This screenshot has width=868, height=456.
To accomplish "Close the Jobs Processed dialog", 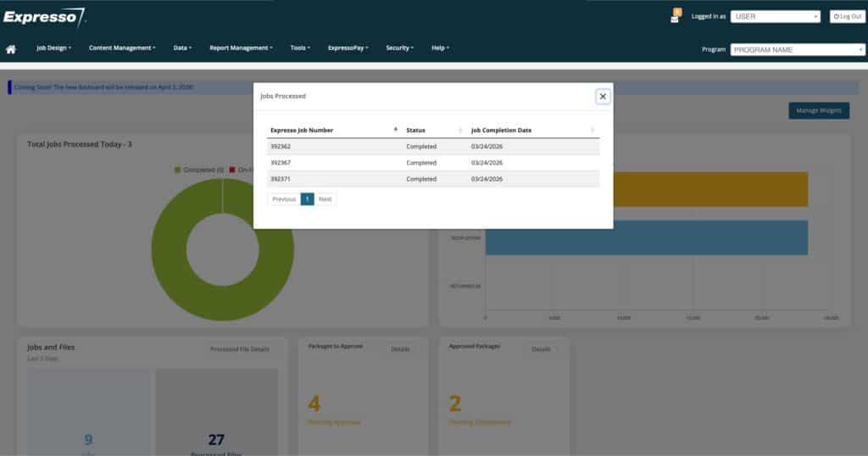I will coord(603,97).
